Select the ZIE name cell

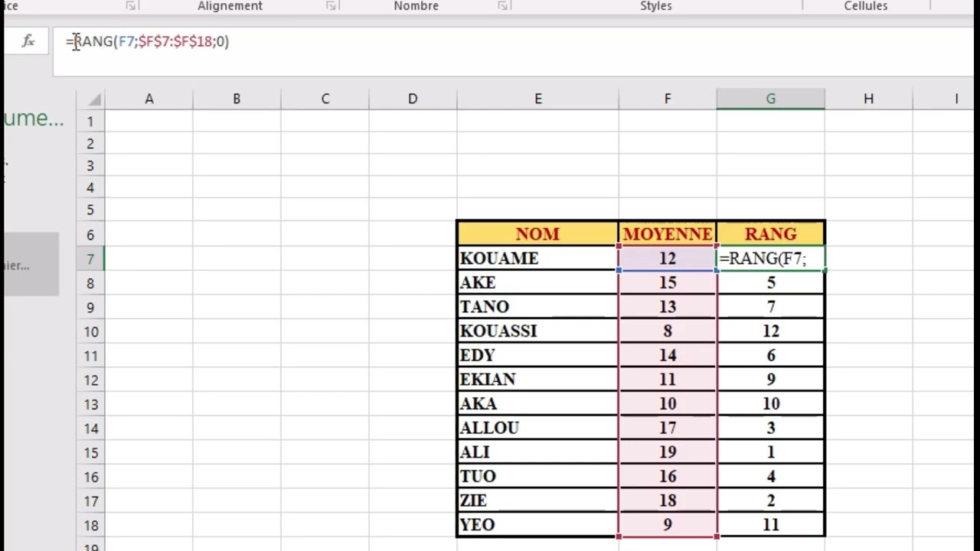537,501
